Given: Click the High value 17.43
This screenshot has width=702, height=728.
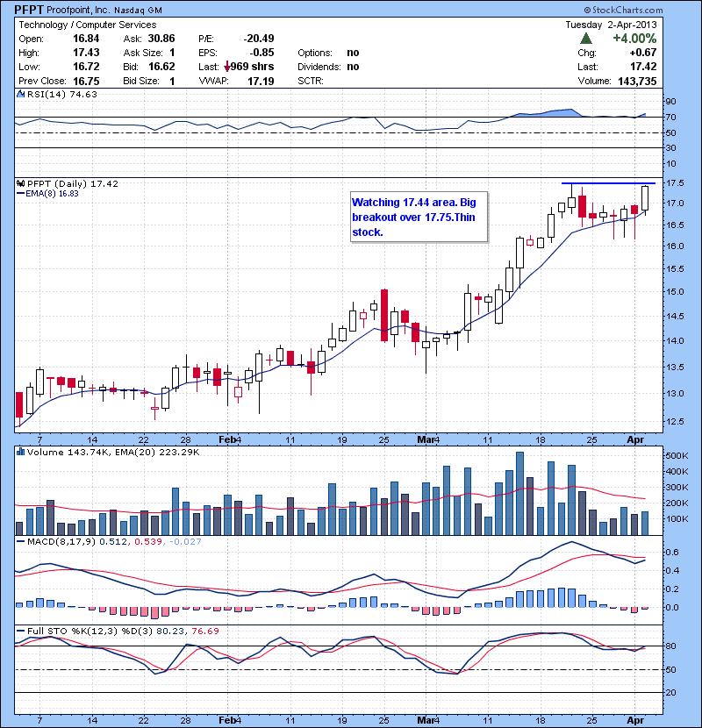Looking at the screenshot, I should click(86, 53).
